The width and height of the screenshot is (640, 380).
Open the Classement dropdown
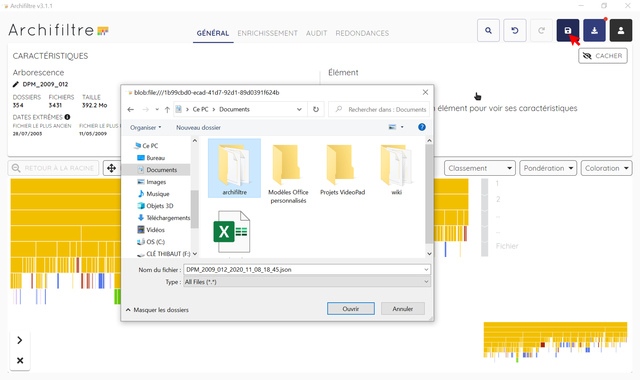pyautogui.click(x=480, y=168)
